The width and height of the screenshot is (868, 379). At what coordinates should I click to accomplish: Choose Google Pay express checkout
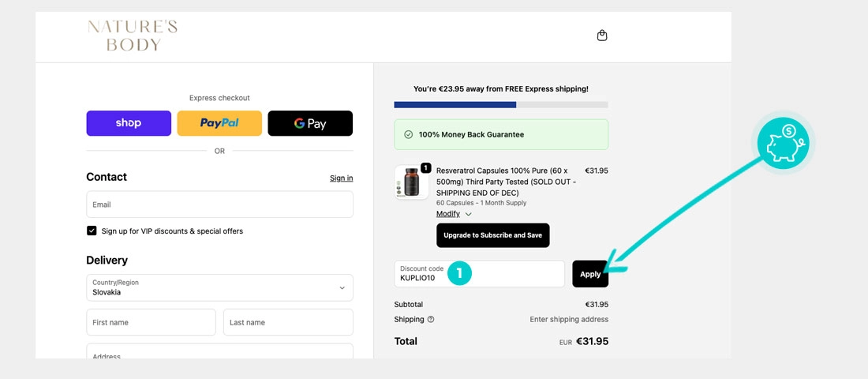(x=310, y=123)
